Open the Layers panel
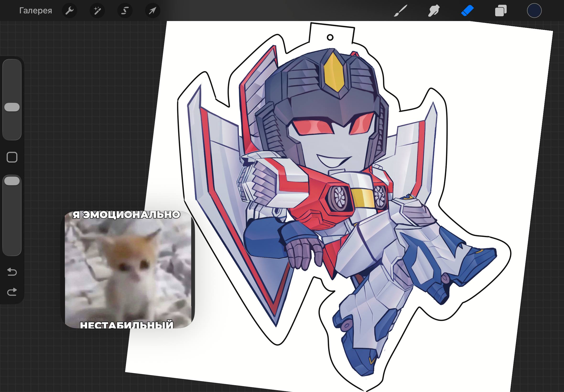Screen dimensions: 564x392 (501, 11)
